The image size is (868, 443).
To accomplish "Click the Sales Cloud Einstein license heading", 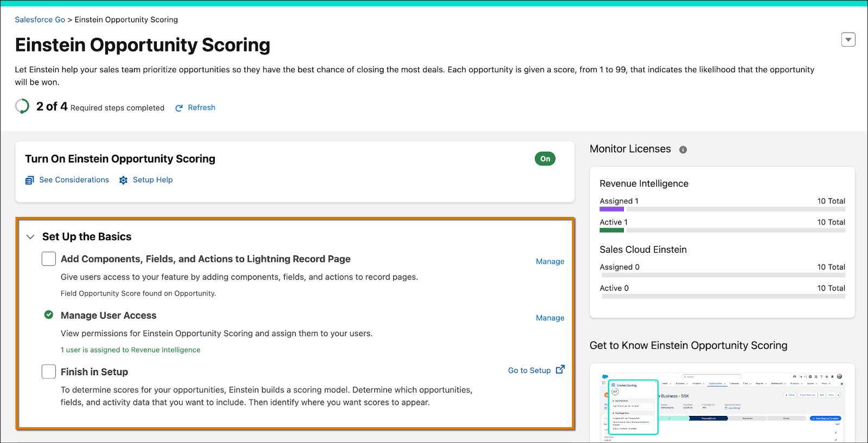I will coord(643,249).
